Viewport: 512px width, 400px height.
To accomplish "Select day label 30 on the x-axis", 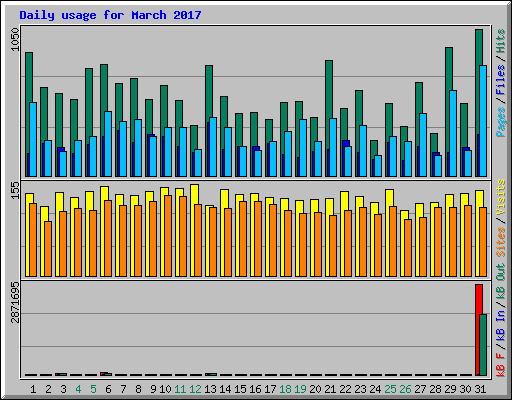I will coord(465,389).
